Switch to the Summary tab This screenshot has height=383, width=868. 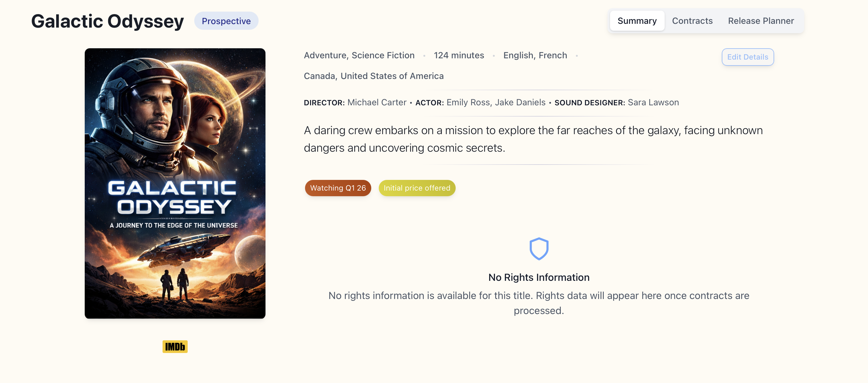636,21
